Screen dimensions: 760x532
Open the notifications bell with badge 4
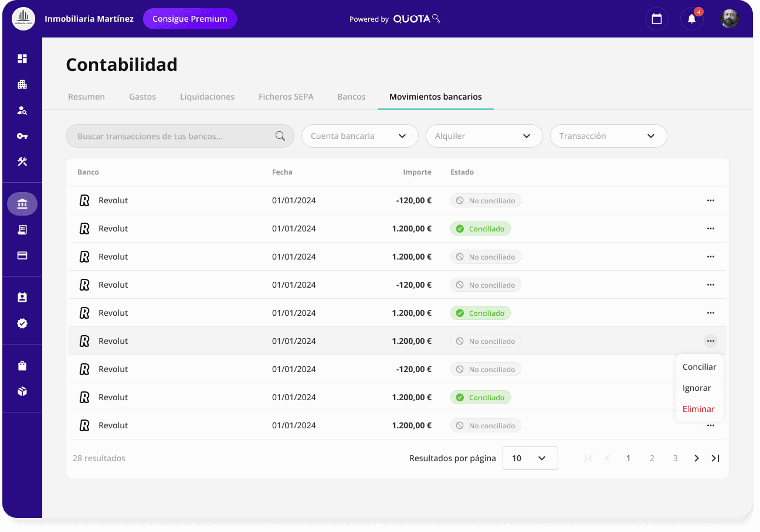coord(692,19)
